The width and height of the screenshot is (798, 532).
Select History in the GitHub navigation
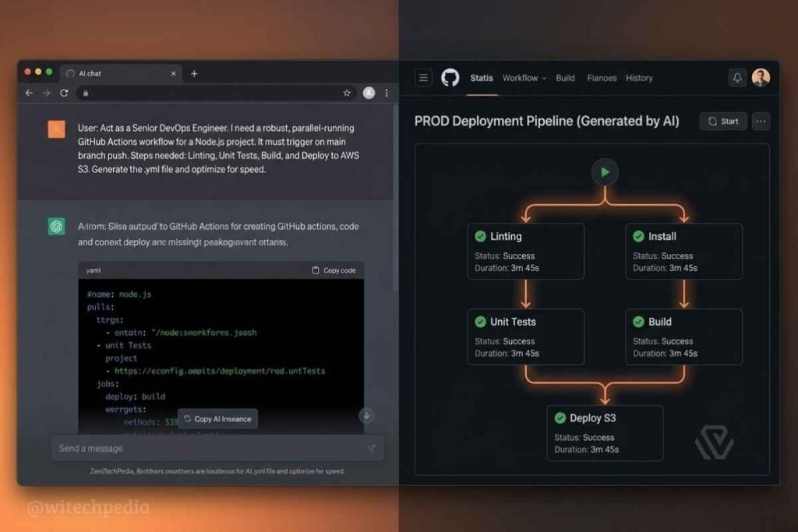point(639,78)
